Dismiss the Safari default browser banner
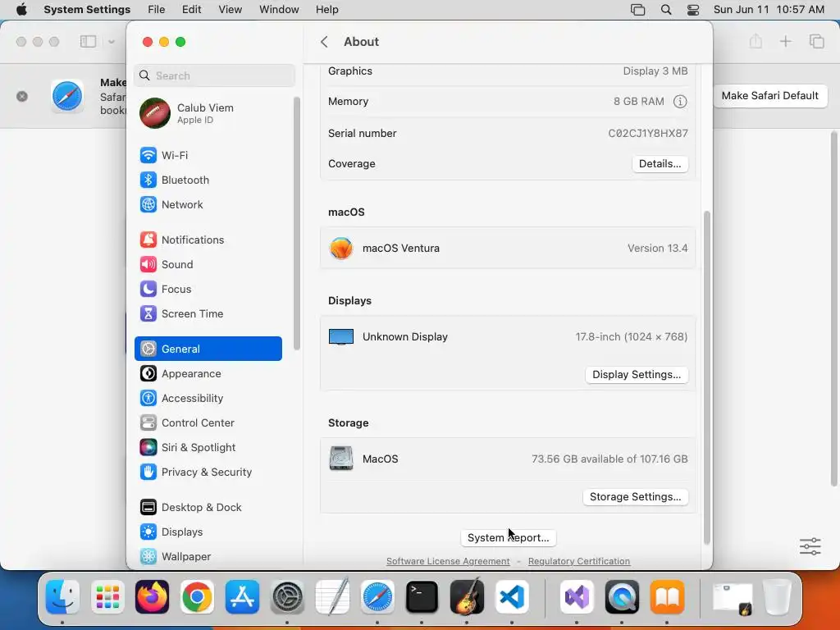Viewport: 840px width, 630px height. 22,97
